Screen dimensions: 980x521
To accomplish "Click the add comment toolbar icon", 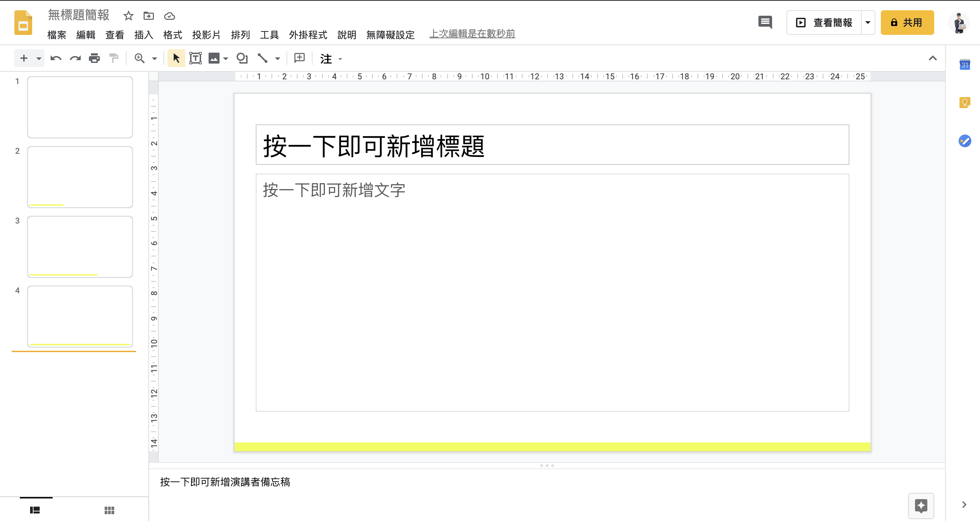I will (x=300, y=58).
